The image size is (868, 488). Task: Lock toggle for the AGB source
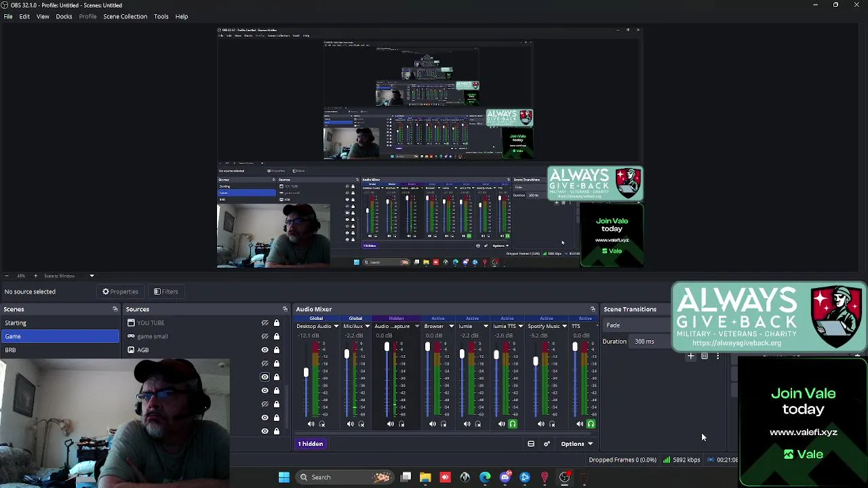click(277, 350)
